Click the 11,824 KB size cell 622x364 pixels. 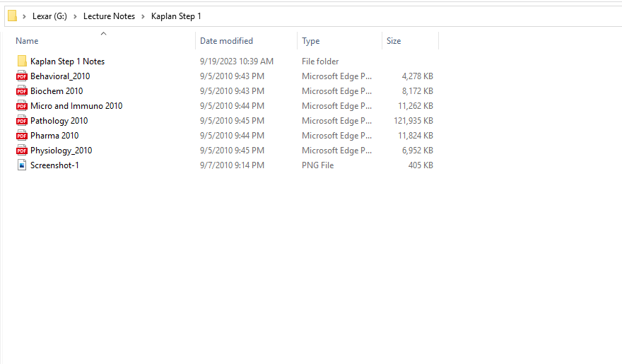tap(416, 136)
